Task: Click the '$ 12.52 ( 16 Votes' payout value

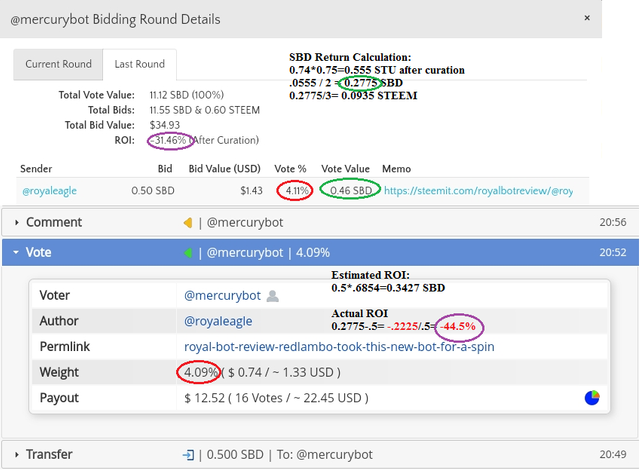Action: click(x=233, y=398)
